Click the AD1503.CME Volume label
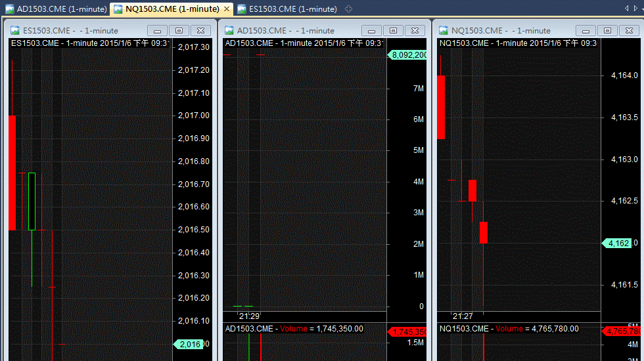 pos(294,329)
